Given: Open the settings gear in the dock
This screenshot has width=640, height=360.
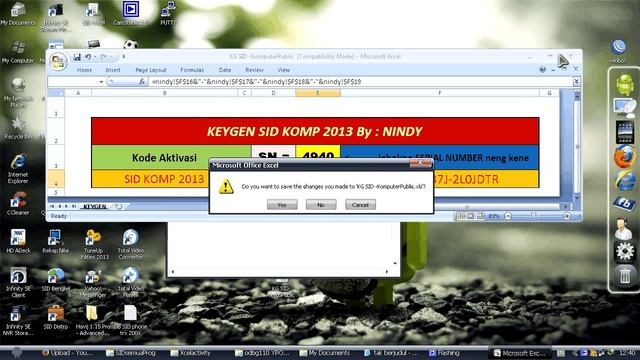Looking at the screenshot, I should click(624, 251).
